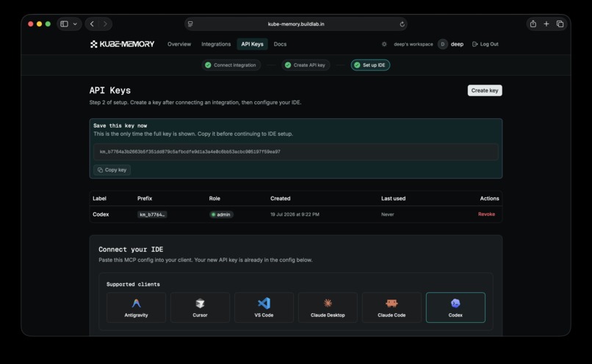Click the Create key button
Image resolution: width=592 pixels, height=364 pixels.
(485, 90)
